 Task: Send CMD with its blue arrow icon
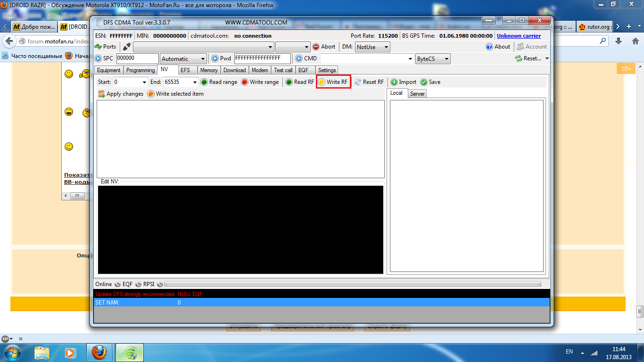(x=299, y=58)
